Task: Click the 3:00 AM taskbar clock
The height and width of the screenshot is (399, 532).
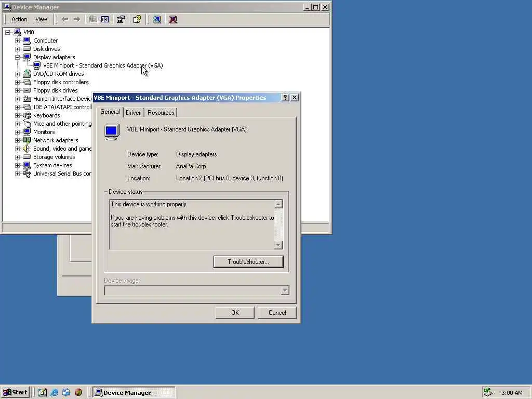Action: pos(512,393)
